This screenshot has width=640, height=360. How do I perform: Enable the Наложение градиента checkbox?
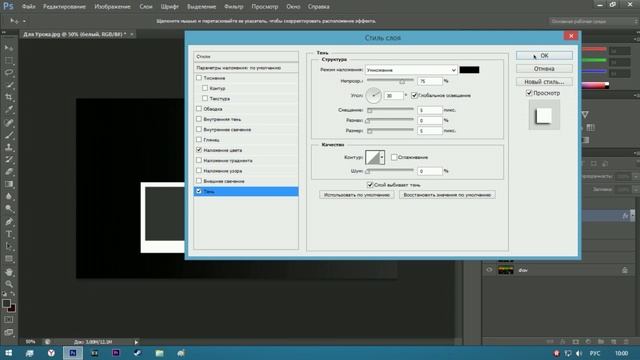[199, 160]
